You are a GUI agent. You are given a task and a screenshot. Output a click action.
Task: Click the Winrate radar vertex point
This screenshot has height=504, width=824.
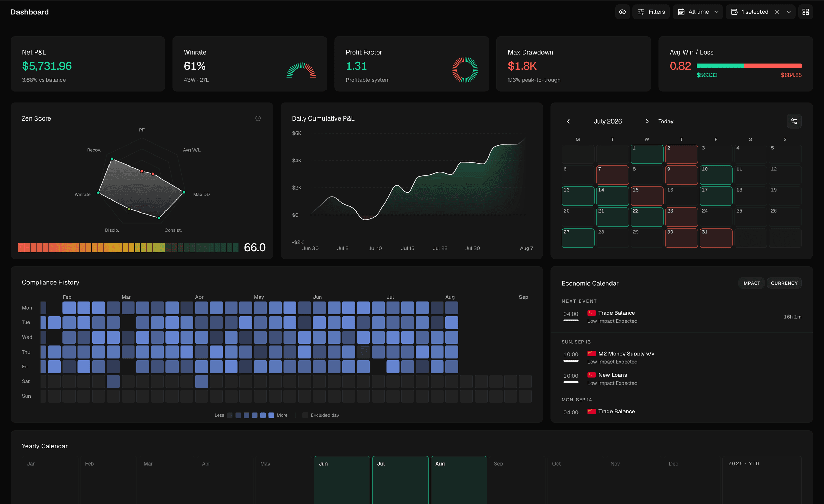(x=99, y=193)
